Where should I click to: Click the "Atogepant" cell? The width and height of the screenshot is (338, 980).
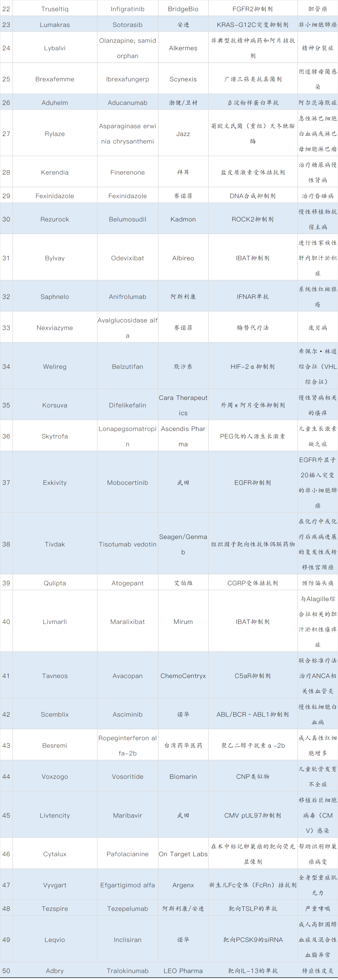point(128,583)
